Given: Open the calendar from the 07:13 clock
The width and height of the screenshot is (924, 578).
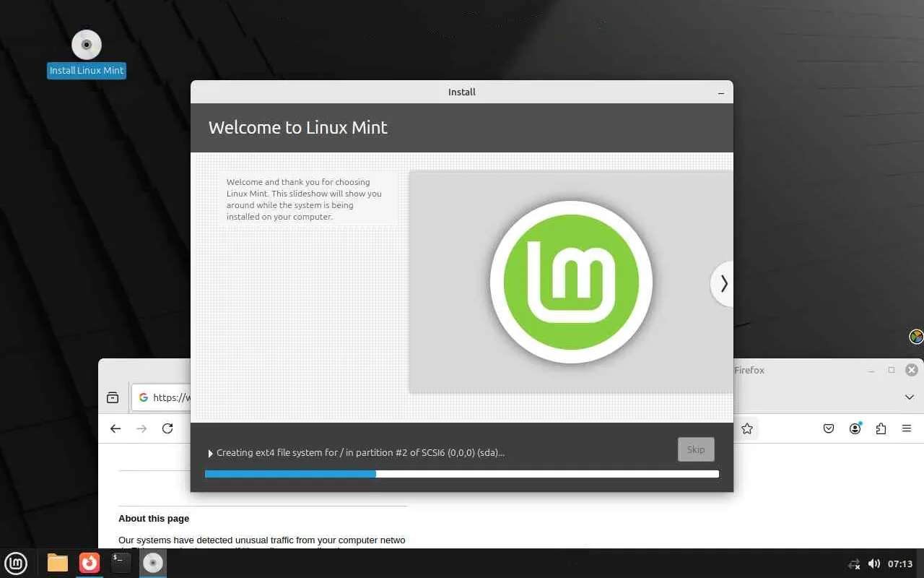Looking at the screenshot, I should [900, 564].
